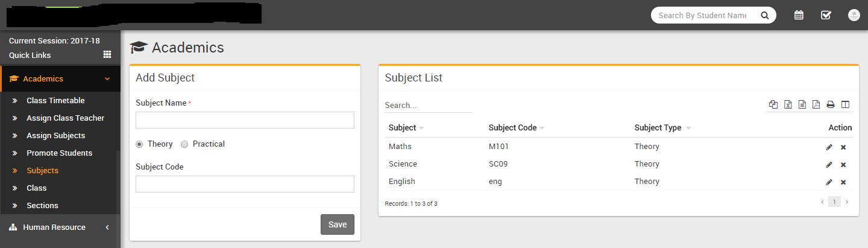Image resolution: width=868 pixels, height=248 pixels.
Task: Go to Assign Subjects in sidebar
Action: pos(55,136)
